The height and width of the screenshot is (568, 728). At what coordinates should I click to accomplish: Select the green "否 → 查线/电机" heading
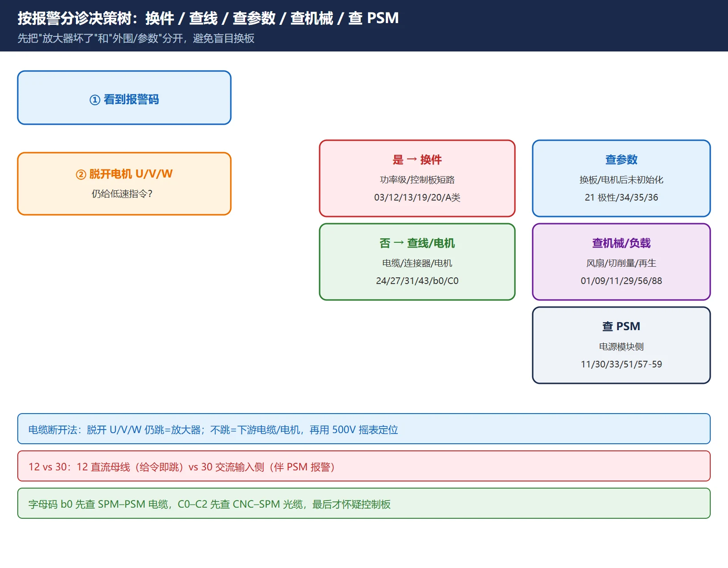tap(417, 243)
